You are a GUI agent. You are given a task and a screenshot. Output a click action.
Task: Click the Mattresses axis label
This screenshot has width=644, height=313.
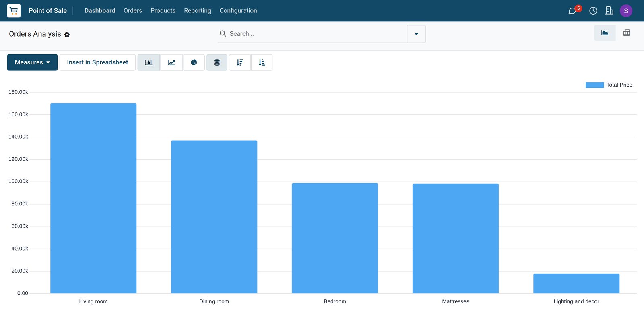pos(456,301)
